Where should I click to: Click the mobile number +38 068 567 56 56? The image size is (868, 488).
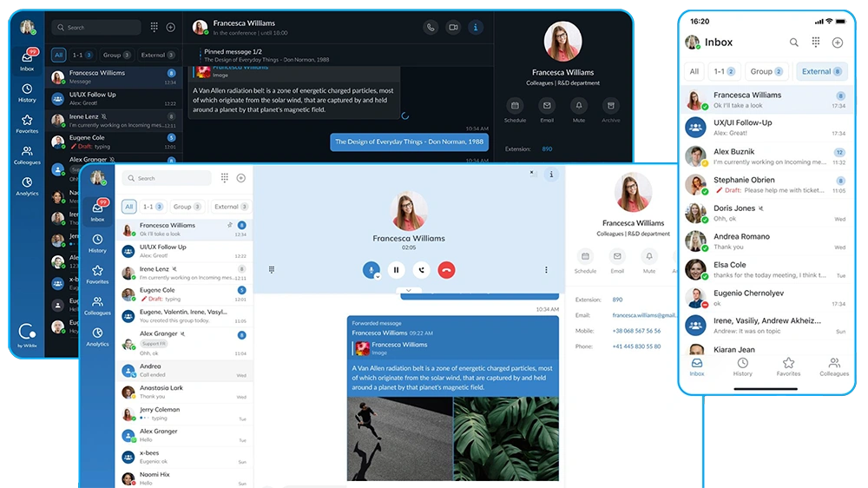[x=636, y=331]
